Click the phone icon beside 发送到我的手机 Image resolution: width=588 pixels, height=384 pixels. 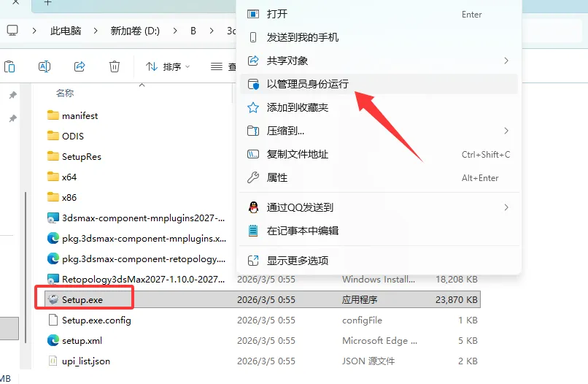tap(253, 37)
